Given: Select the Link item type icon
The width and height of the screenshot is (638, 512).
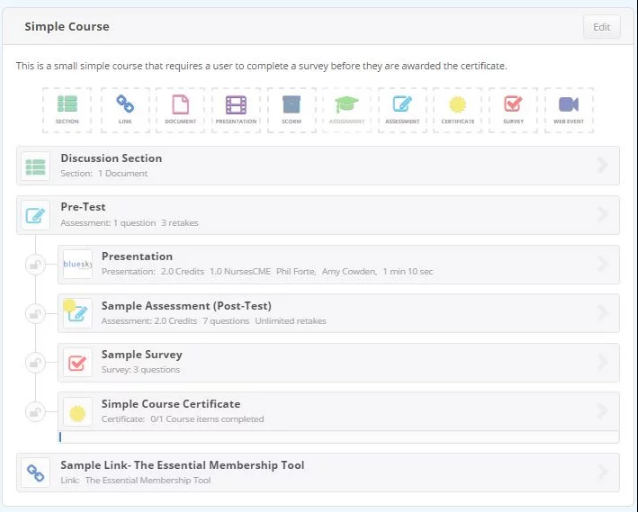Looking at the screenshot, I should 125,109.
